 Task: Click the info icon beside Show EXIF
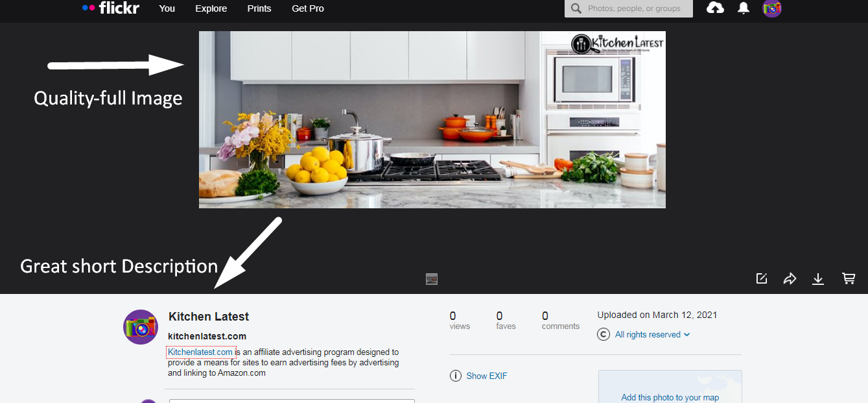click(x=456, y=376)
